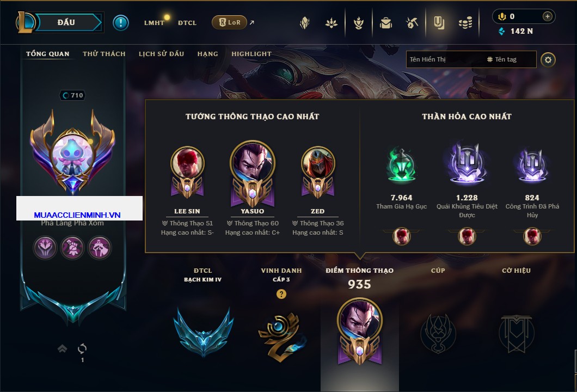The height and width of the screenshot is (392, 577).
Task: Switch to THỬ THÁCH tab
Action: point(104,54)
